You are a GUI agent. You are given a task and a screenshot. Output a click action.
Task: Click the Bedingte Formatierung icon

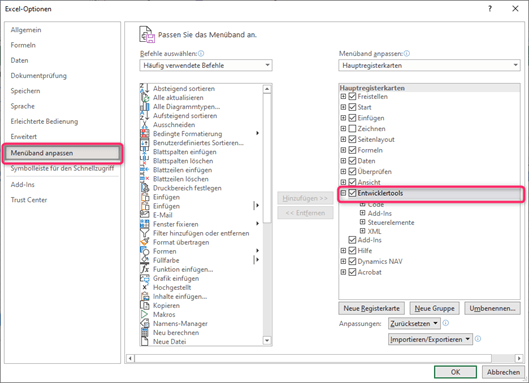pyautogui.click(x=144, y=134)
